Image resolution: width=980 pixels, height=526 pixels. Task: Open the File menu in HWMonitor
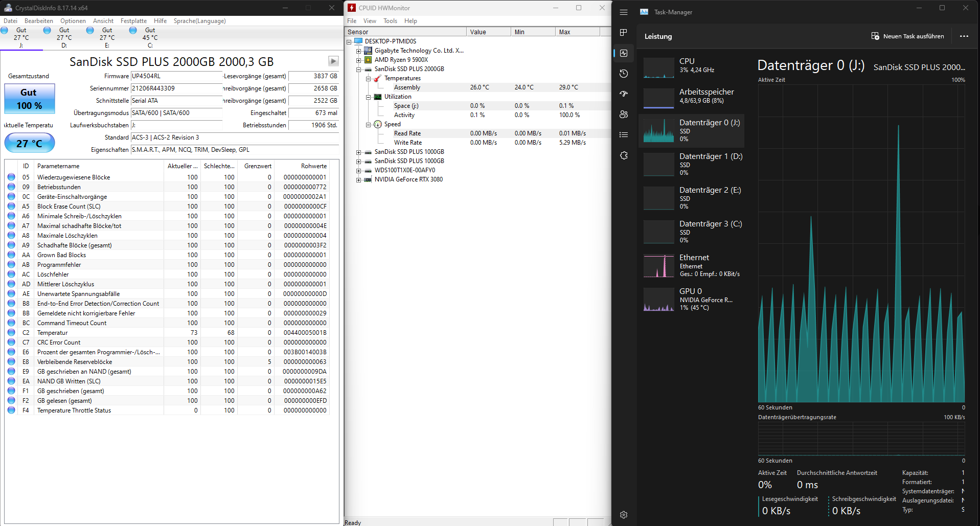click(x=352, y=21)
